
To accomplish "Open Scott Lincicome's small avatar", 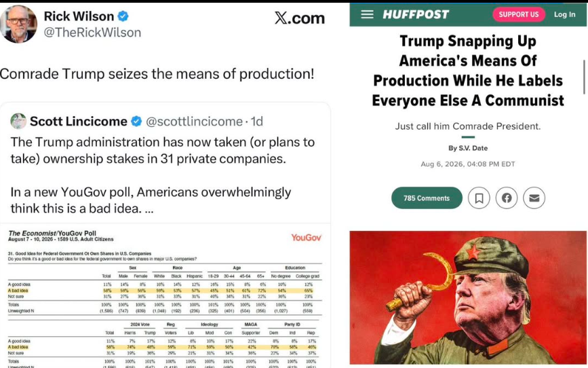I will click(x=18, y=121).
